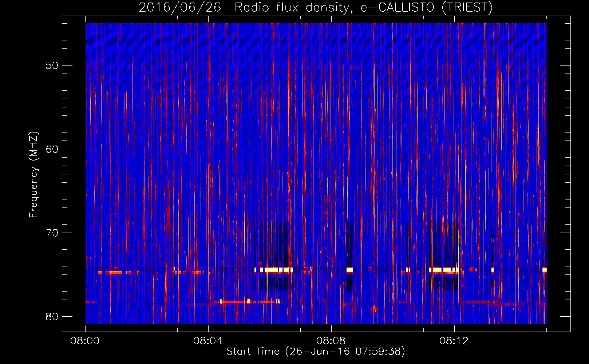Click the 08:00 time tick label
The width and height of the screenshot is (589, 364).
coord(85,341)
